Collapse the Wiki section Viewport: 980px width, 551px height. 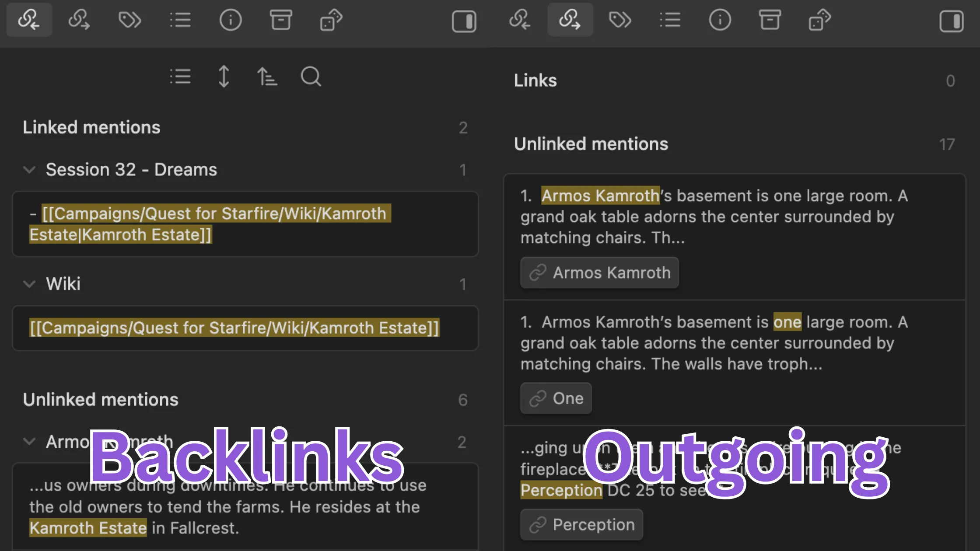tap(29, 284)
